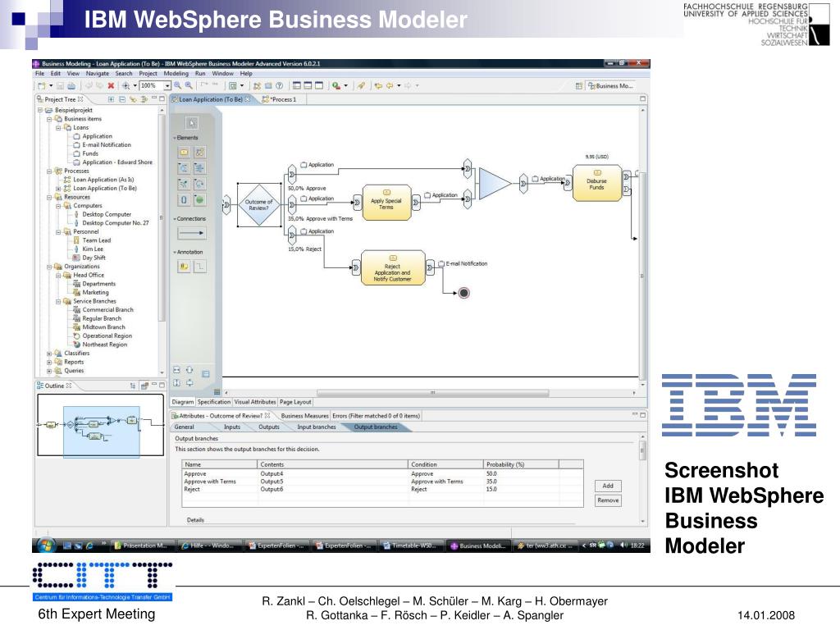Click the Add button
840x630 pixels.
tap(608, 486)
